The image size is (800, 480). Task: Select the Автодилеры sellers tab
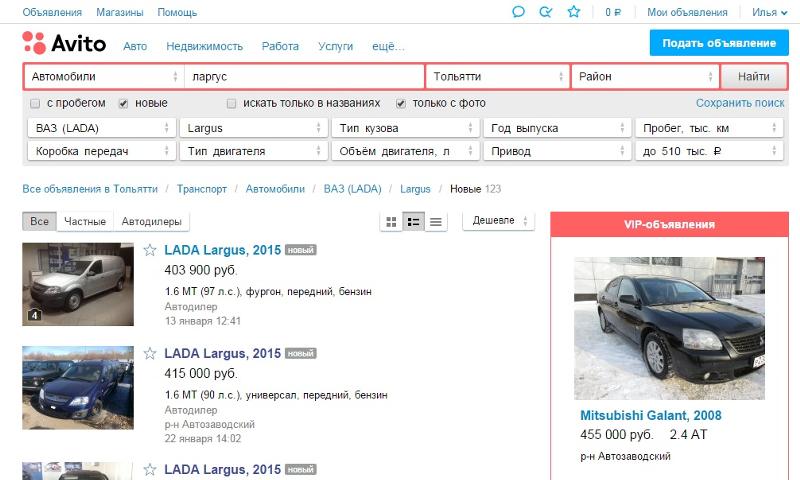tap(152, 221)
